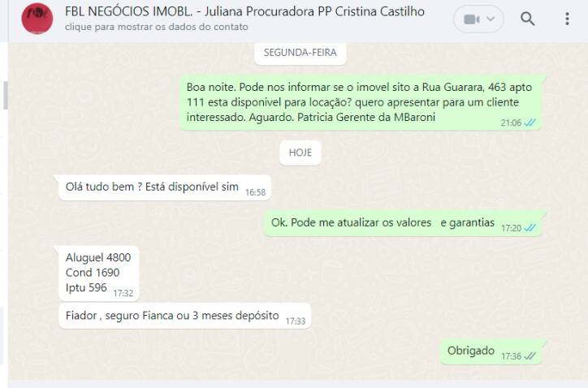Select the HOJE date badge
Viewport: 588px width, 388px height.
[300, 153]
